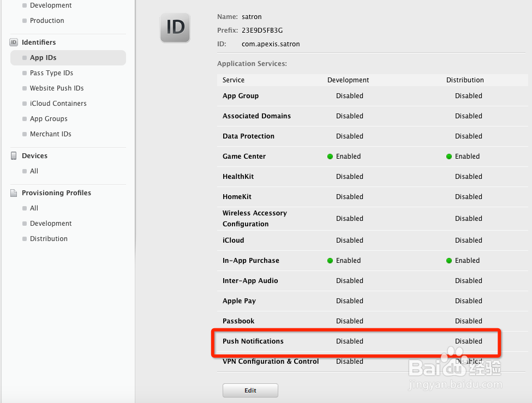
Task: Select All under Provisioning Profiles
Action: click(34, 208)
